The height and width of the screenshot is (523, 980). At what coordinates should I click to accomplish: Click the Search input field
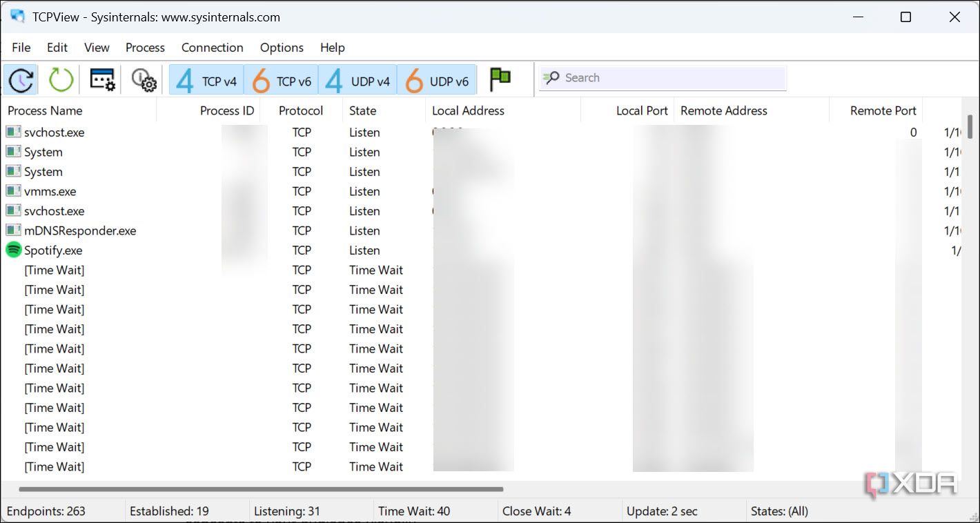click(663, 78)
